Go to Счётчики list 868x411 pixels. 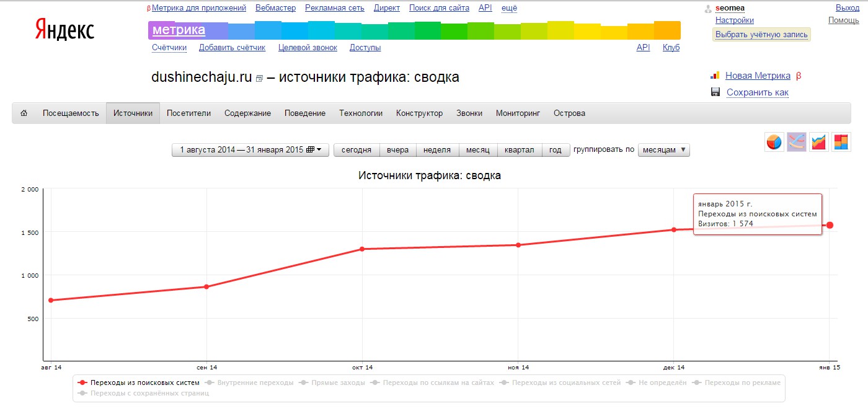169,48
